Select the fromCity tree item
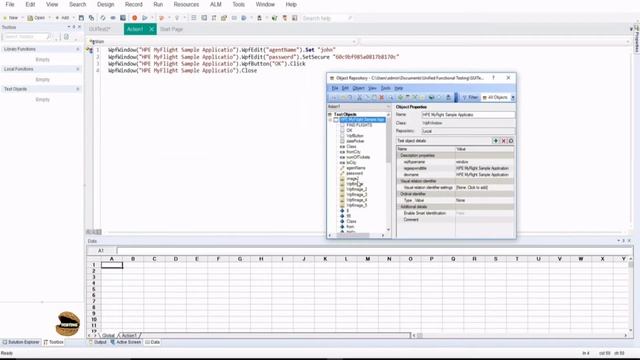 [353, 152]
